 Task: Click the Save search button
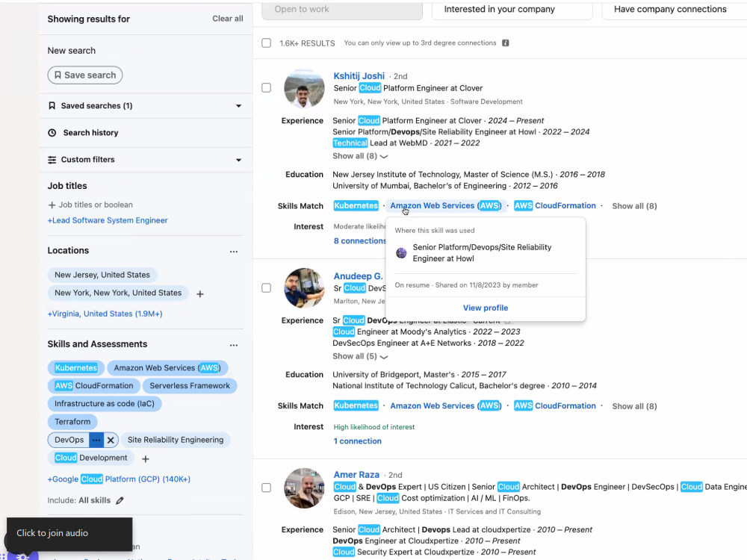[x=85, y=75]
